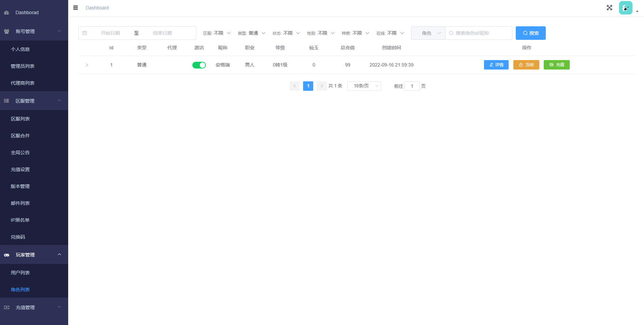Open the 区服 filter dropdown
This screenshot has width=644, height=325.
pyautogui.click(x=217, y=33)
